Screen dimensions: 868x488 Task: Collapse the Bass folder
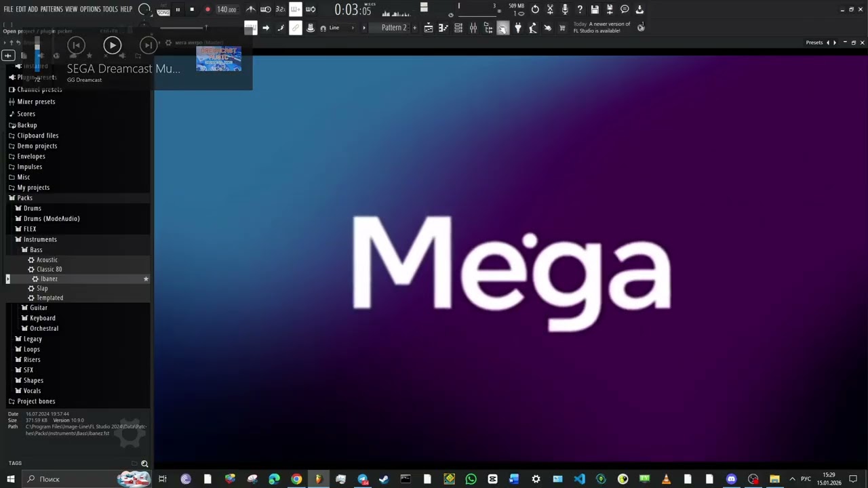click(x=36, y=250)
